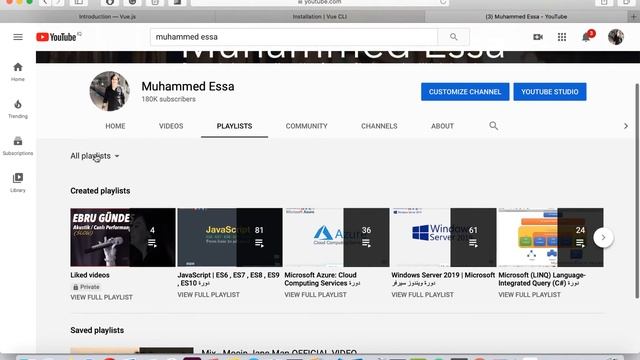Switch to Muhammed Essa - YouTube browser tab
This screenshot has width=640, height=360.
(526, 17)
